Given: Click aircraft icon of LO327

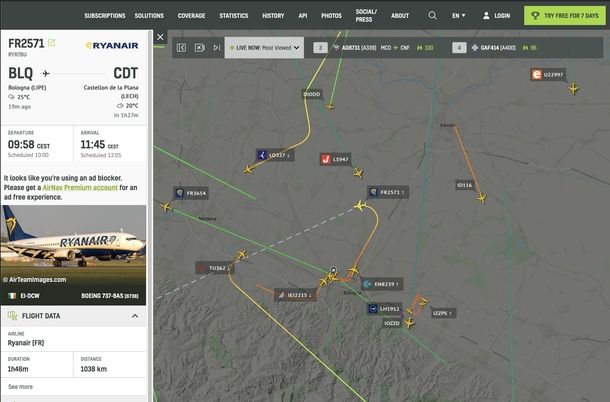Looking at the screenshot, I should pos(248,169).
